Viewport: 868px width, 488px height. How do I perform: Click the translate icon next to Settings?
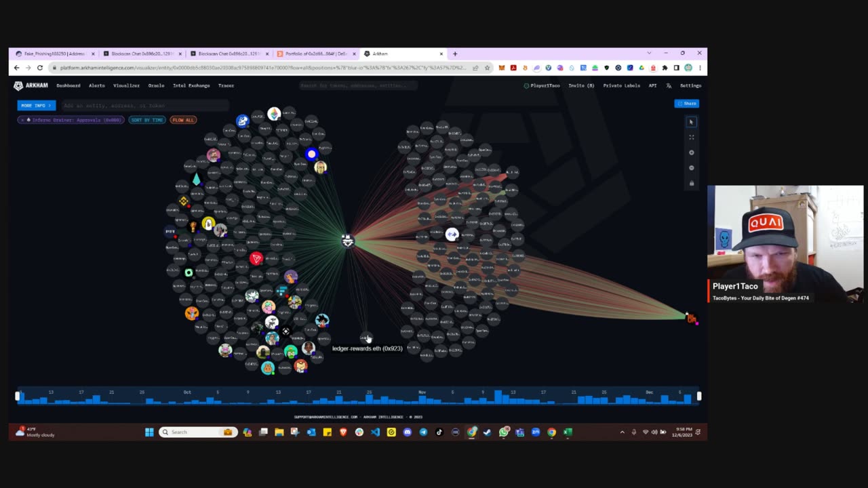[669, 85]
